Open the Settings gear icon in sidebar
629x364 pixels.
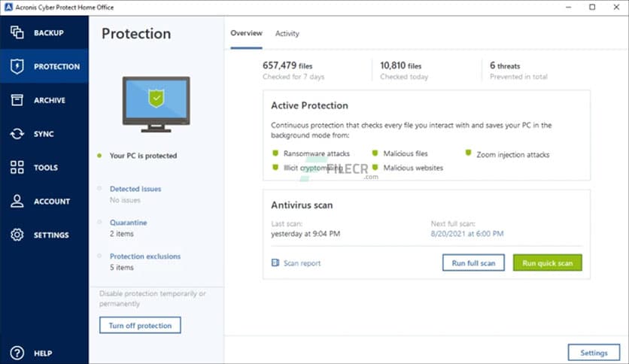point(17,235)
